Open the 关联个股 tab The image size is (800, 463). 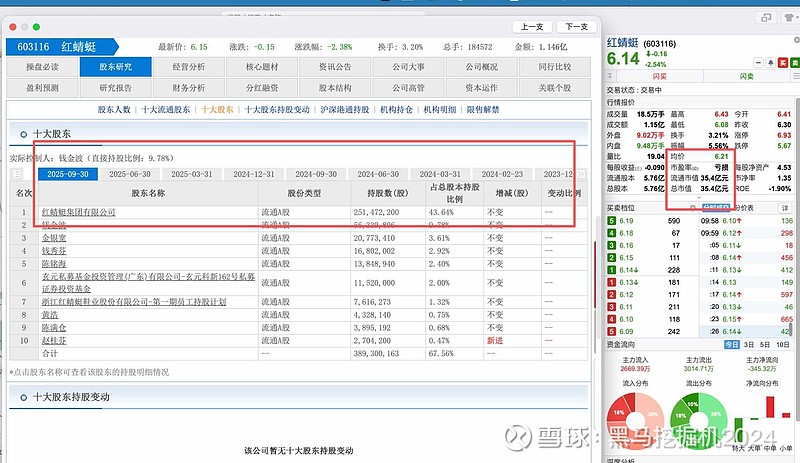point(555,88)
